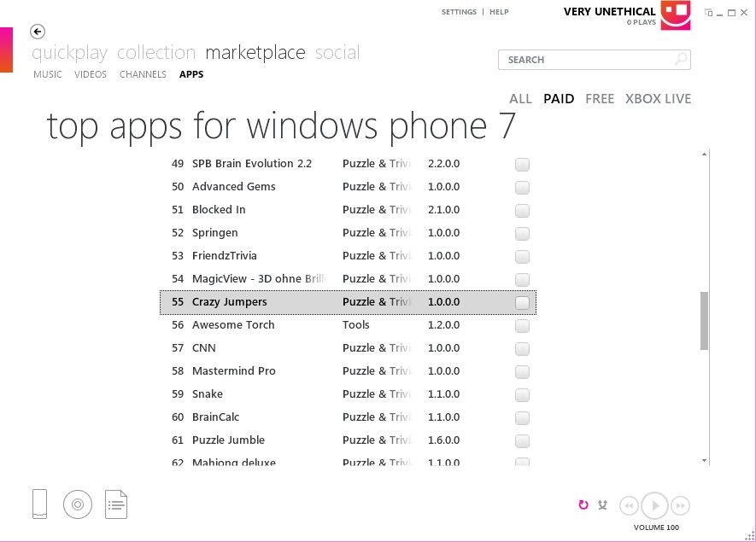Open the collection section
The height and width of the screenshot is (542, 756).
coord(156,52)
